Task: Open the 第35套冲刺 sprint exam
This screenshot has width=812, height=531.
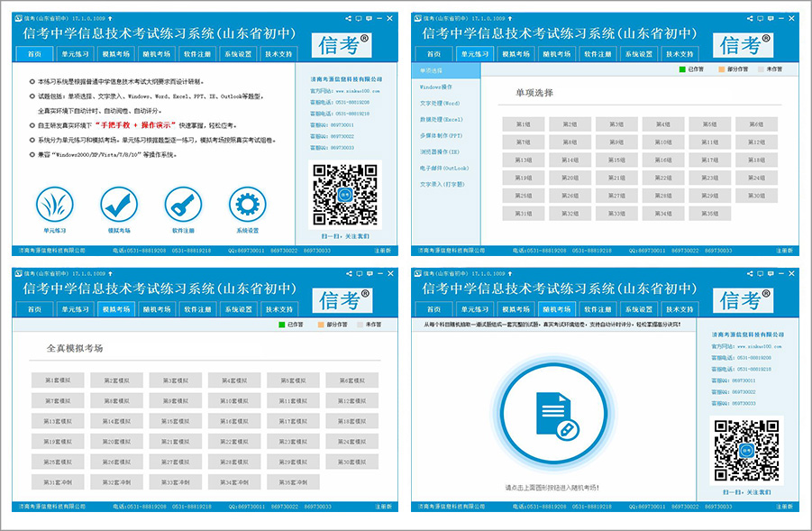Action: point(293,482)
